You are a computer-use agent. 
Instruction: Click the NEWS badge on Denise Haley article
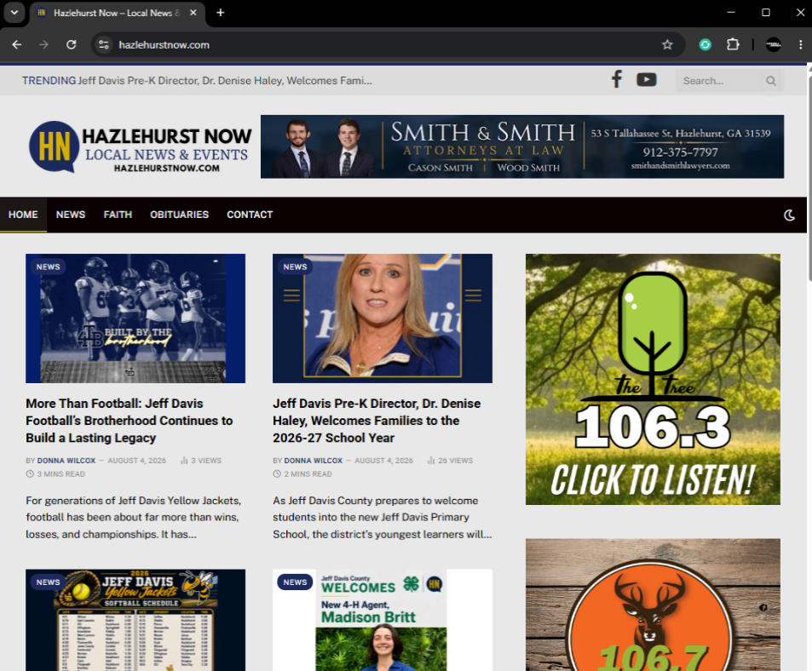coord(295,267)
